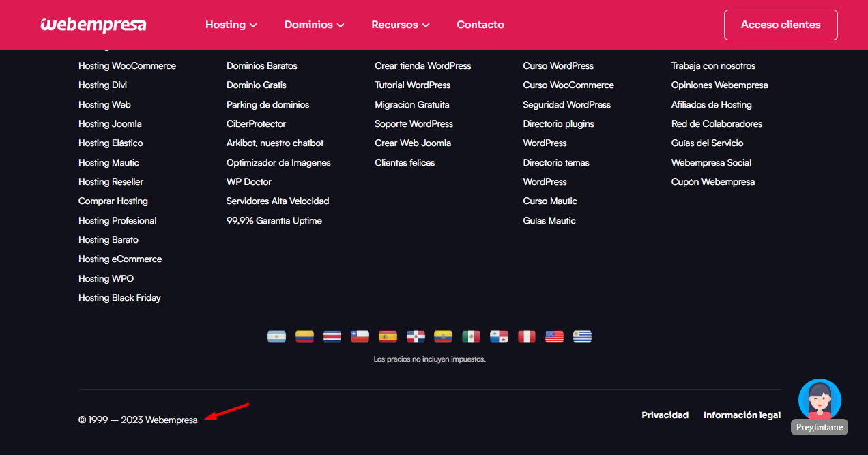
Task: Open Hosting WooCommerce link
Action: tap(127, 66)
